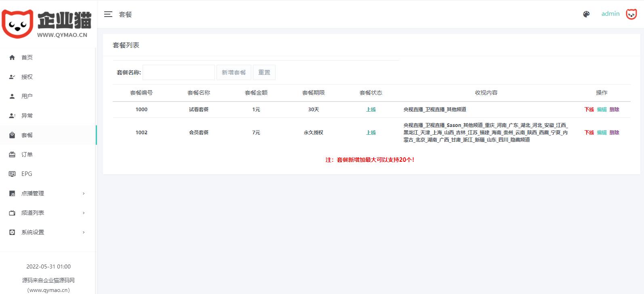Click the alert user icon beside 异常
Image resolution: width=644 pixels, height=294 pixels.
click(12, 116)
